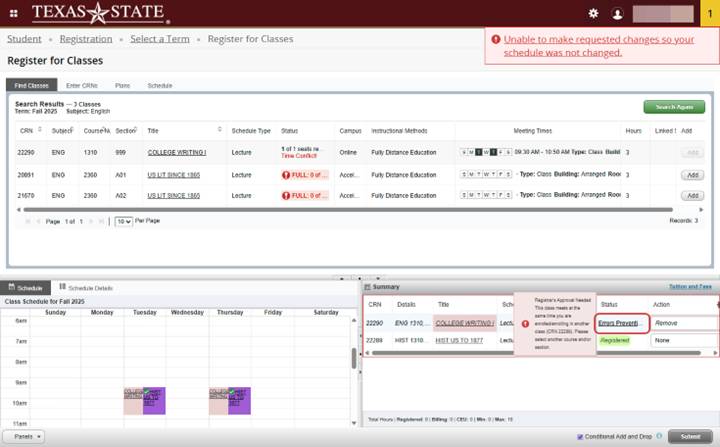This screenshot has height=447, width=720.
Task: Open the settings gear icon
Action: pos(593,13)
